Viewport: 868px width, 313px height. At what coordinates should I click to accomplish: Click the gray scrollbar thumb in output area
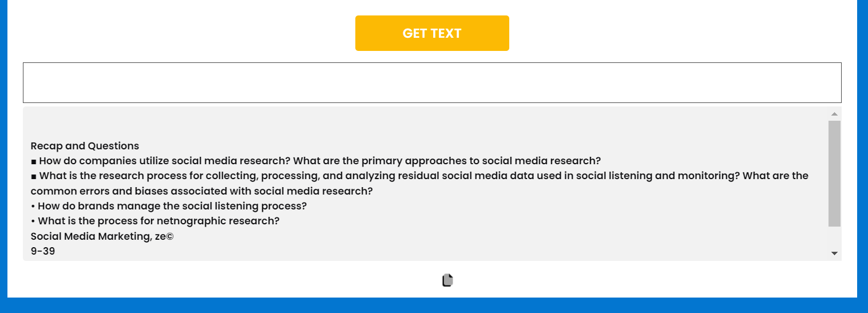click(834, 173)
